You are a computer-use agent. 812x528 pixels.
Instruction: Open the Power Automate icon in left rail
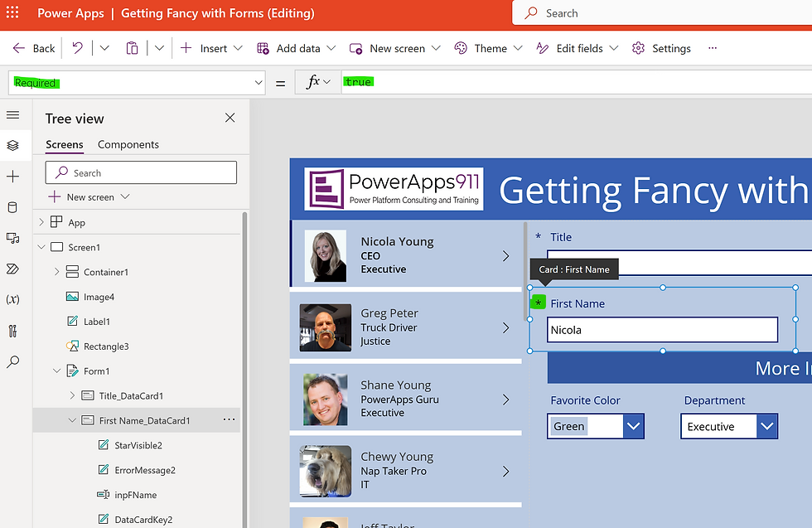[x=13, y=269]
